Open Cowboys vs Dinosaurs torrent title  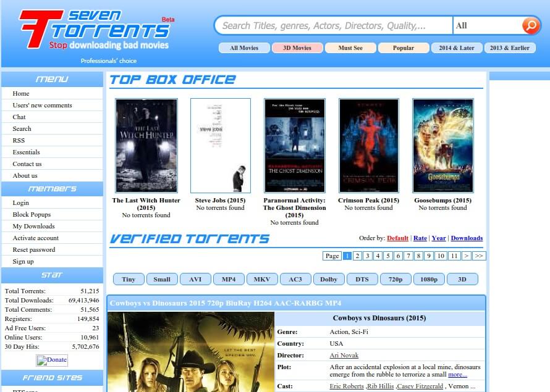pos(225,303)
